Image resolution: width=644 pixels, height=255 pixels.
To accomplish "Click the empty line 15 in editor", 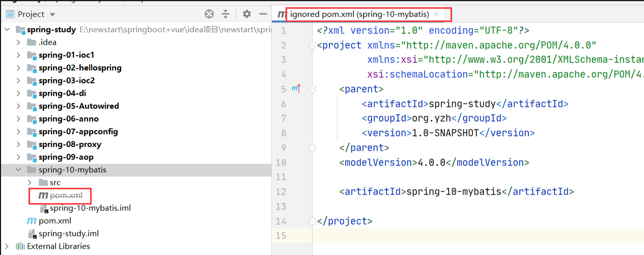I will point(458,236).
